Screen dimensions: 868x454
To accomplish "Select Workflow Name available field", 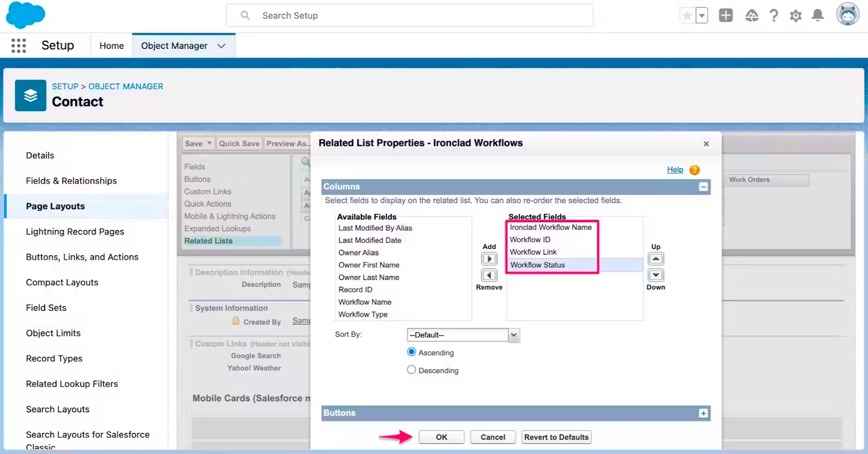I will [365, 302].
